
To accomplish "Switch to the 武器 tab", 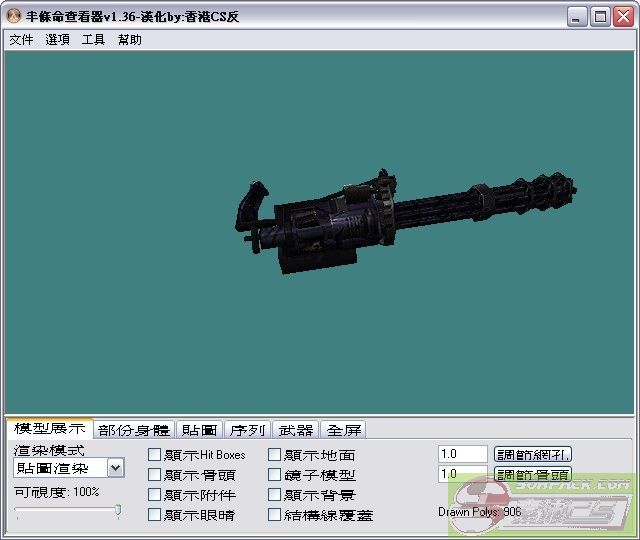I will (296, 430).
